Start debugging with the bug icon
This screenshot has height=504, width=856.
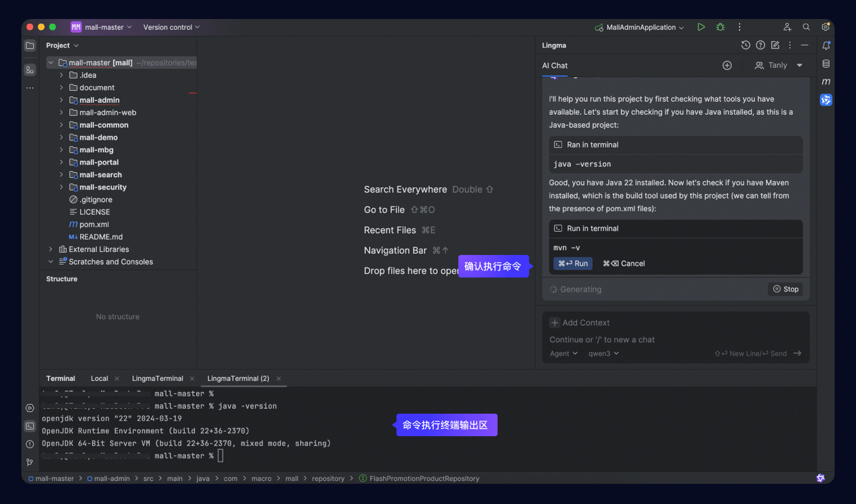click(x=720, y=27)
